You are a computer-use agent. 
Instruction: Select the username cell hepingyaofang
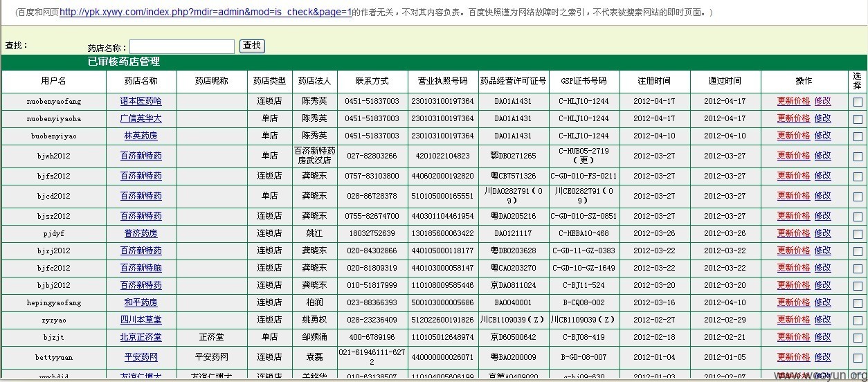pos(54,302)
